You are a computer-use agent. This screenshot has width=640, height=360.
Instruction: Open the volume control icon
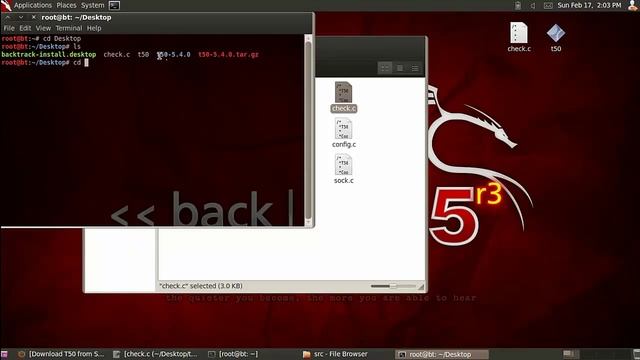(533, 5)
